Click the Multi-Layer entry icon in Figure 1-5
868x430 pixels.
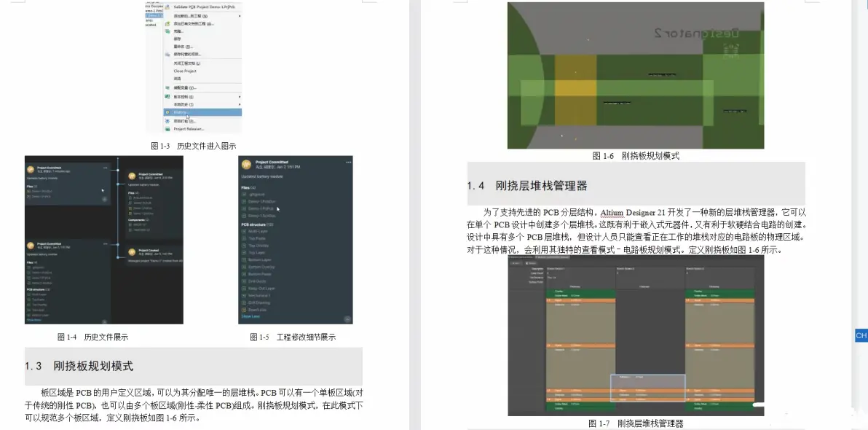(243, 231)
